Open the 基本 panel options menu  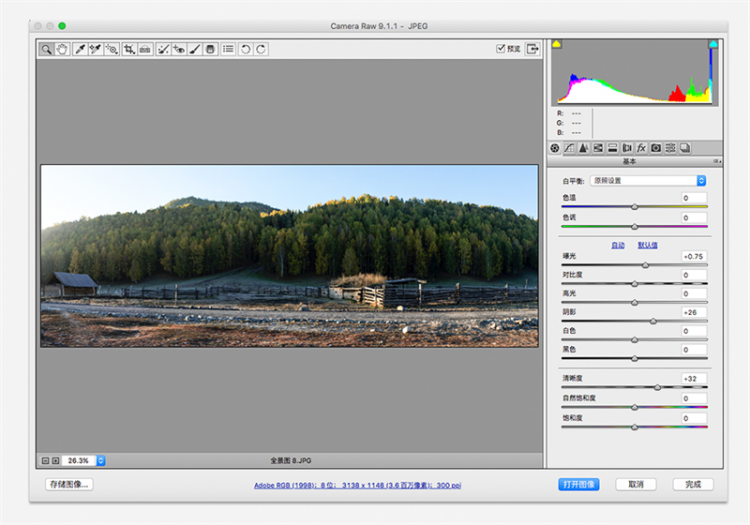(715, 161)
